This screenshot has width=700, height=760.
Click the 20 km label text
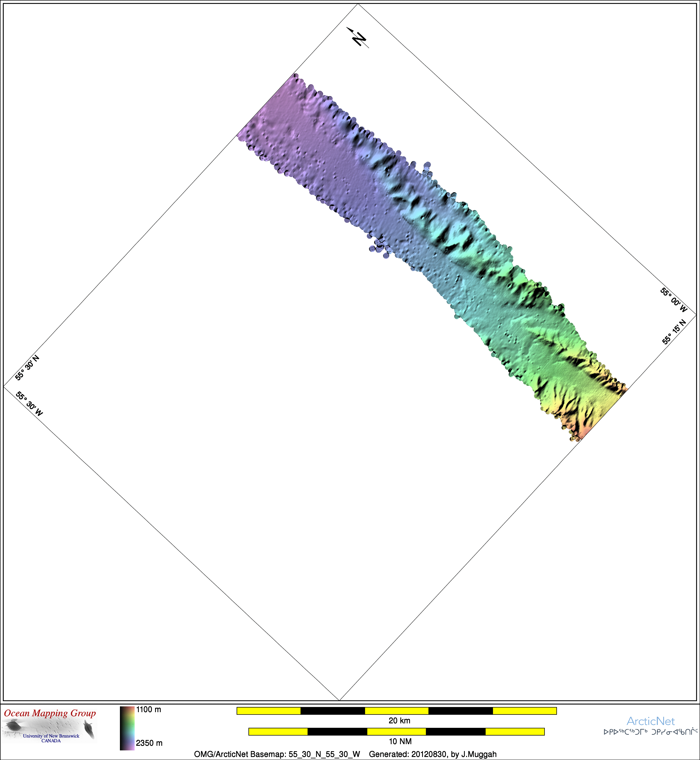pyautogui.click(x=399, y=721)
